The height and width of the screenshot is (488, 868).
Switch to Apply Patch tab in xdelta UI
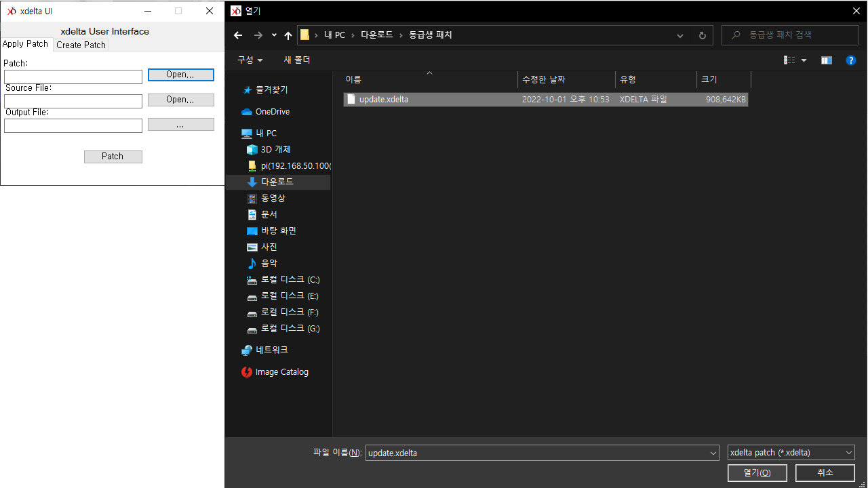click(26, 44)
